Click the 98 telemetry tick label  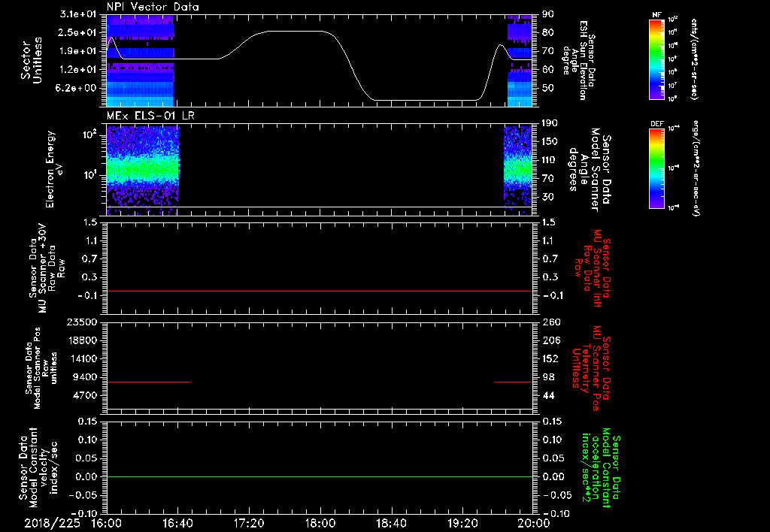point(548,377)
